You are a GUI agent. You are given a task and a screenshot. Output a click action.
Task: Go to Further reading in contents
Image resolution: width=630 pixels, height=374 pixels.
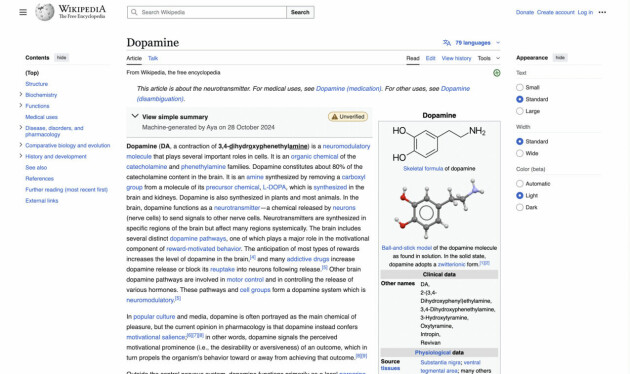pos(66,189)
